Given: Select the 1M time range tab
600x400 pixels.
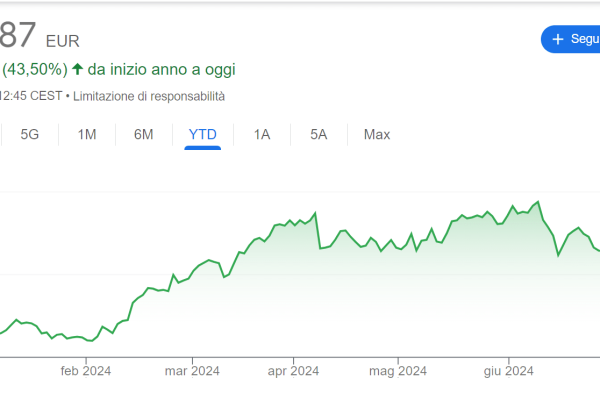Looking at the screenshot, I should click(87, 134).
